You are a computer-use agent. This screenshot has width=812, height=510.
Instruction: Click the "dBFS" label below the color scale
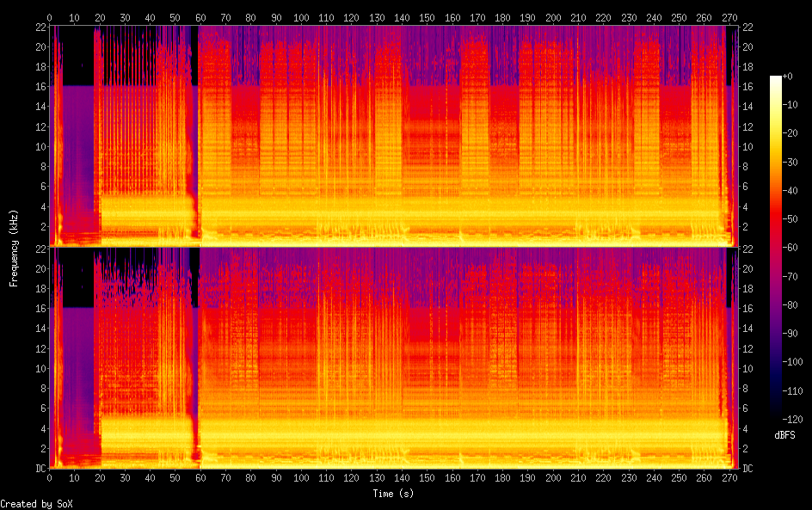784,436
